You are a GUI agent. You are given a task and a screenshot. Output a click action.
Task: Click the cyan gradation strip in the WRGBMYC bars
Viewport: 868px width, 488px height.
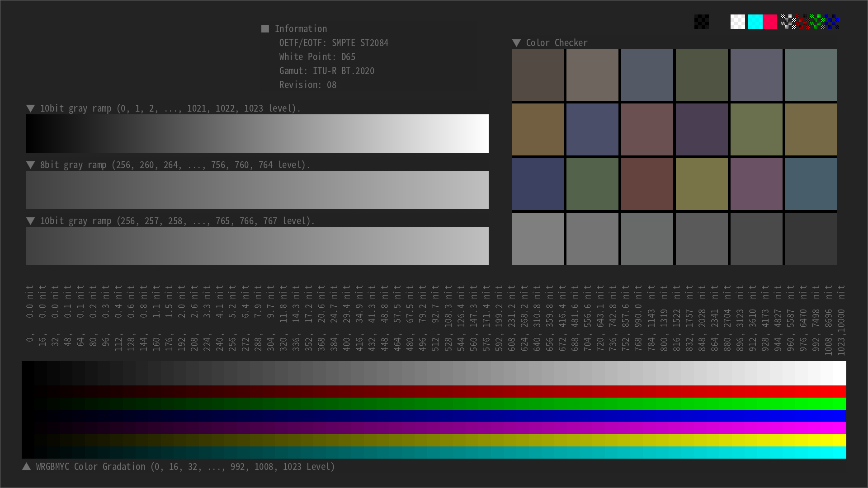(434, 452)
